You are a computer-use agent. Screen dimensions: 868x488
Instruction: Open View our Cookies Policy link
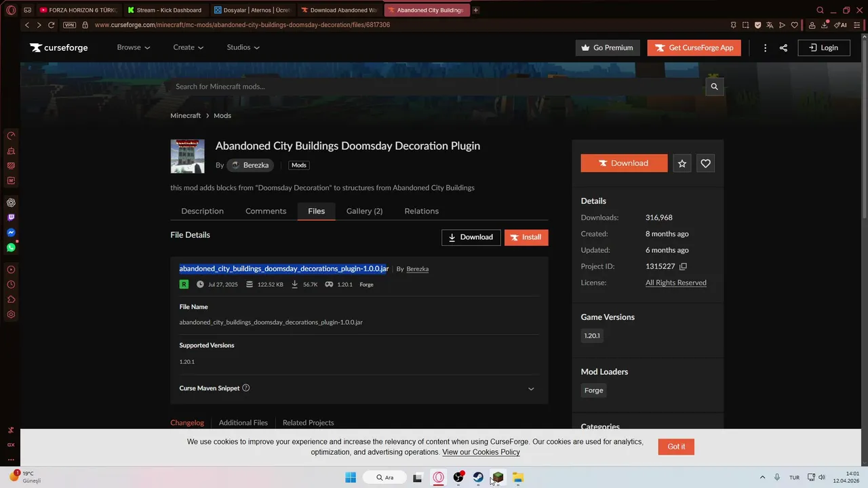click(481, 452)
